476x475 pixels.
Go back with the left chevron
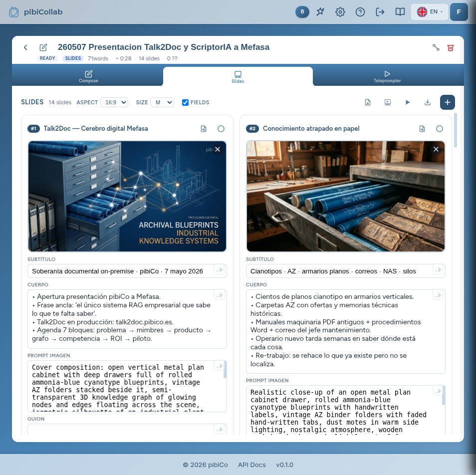coord(25,47)
